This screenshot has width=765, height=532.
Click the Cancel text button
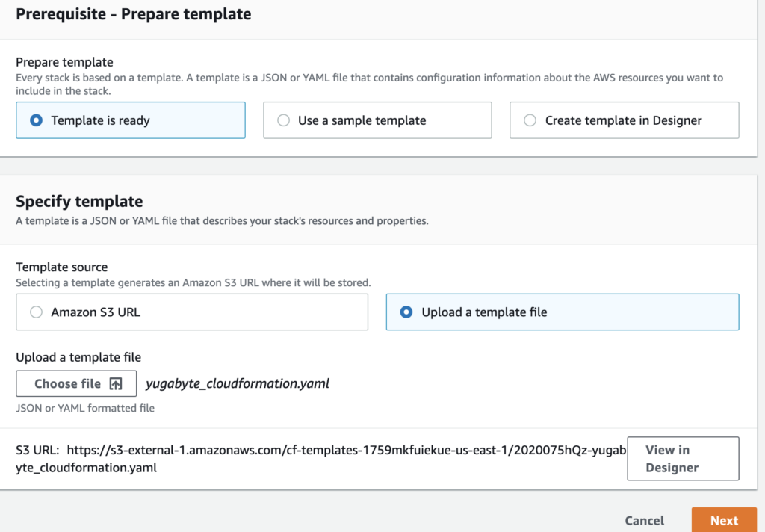click(x=644, y=520)
